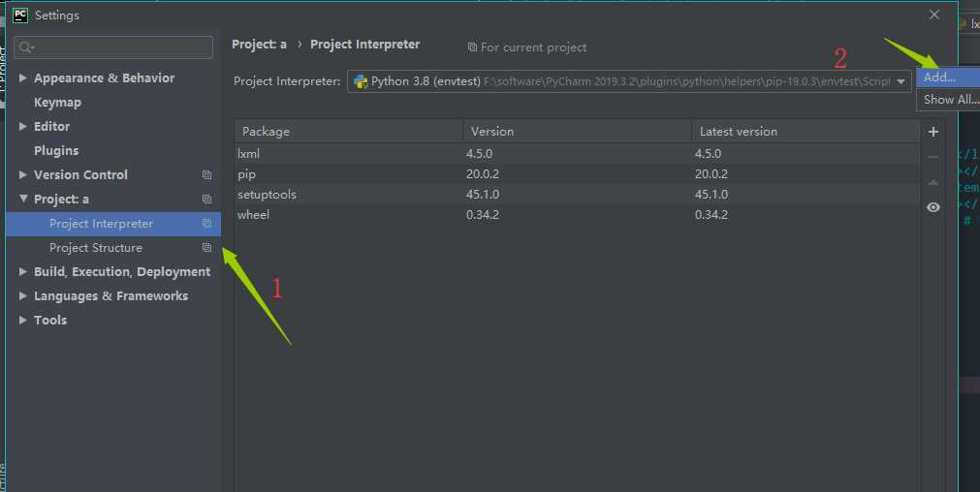Click the upgrade package arrow icon
This screenshot has height=492, width=980.
(933, 182)
